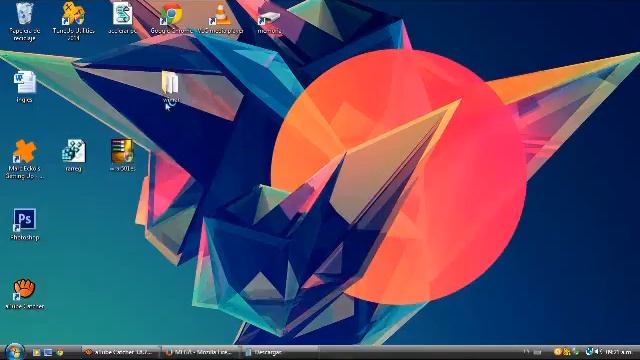Open the volume speaker tray icon
Image resolution: width=640 pixels, height=360 pixels.
598,351
